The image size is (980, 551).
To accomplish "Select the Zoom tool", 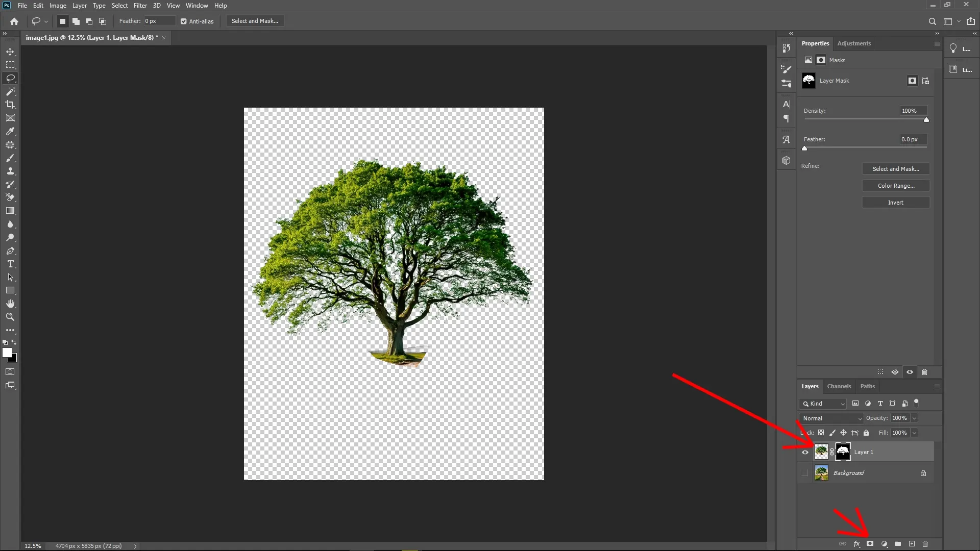I will 10,317.
